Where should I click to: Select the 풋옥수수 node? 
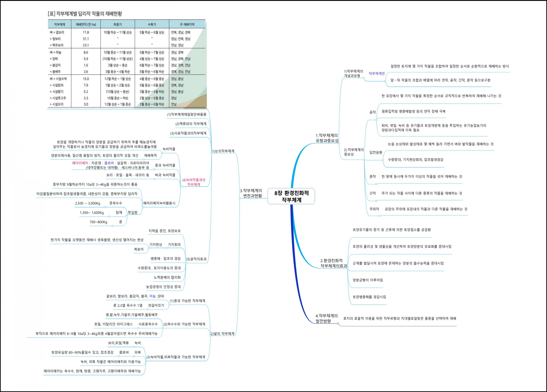(x=116, y=203)
